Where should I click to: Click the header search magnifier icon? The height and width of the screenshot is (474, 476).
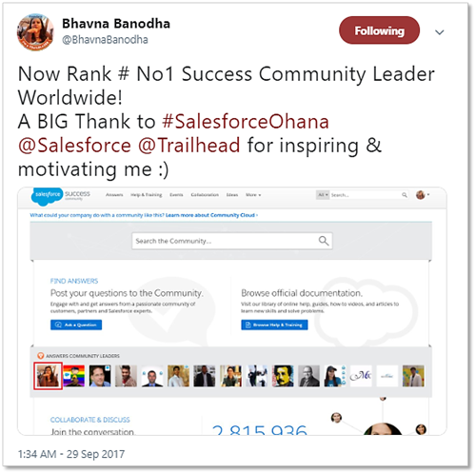pos(405,195)
